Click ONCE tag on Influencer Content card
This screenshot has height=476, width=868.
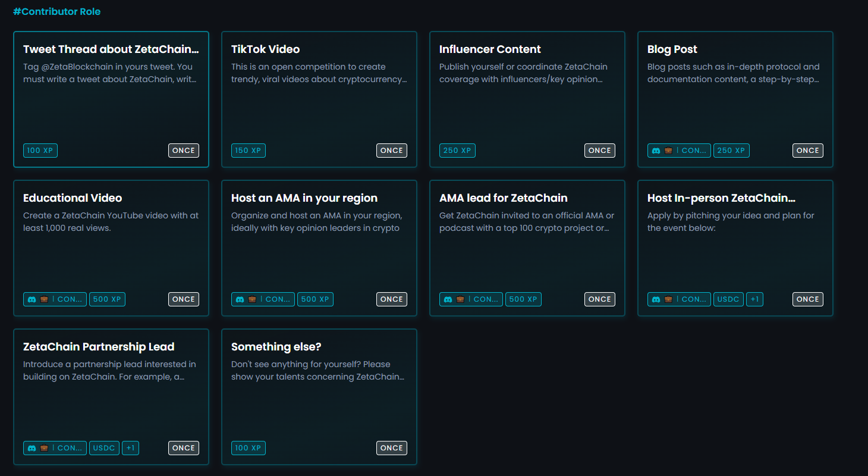pyautogui.click(x=600, y=151)
